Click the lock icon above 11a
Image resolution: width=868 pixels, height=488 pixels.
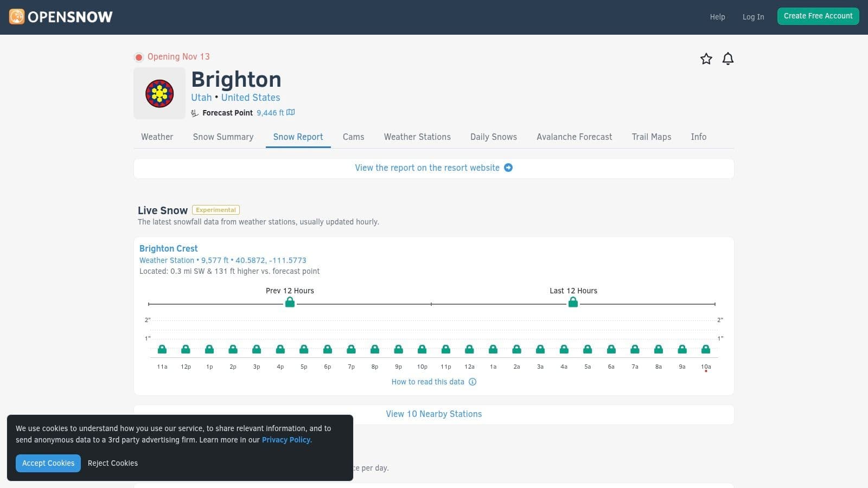click(162, 349)
